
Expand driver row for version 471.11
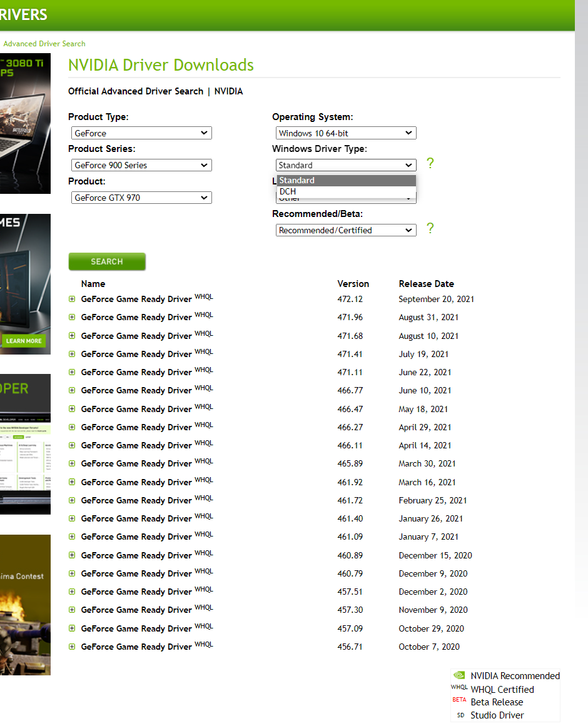(x=72, y=372)
